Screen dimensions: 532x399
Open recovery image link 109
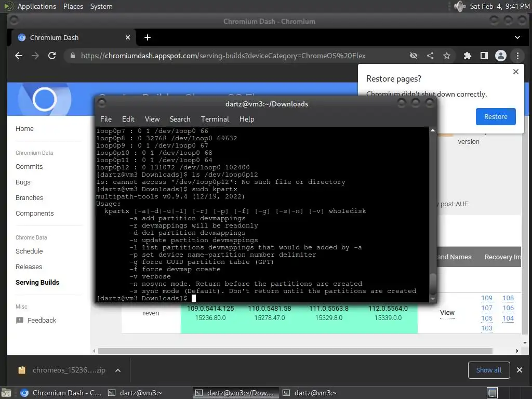click(486, 298)
